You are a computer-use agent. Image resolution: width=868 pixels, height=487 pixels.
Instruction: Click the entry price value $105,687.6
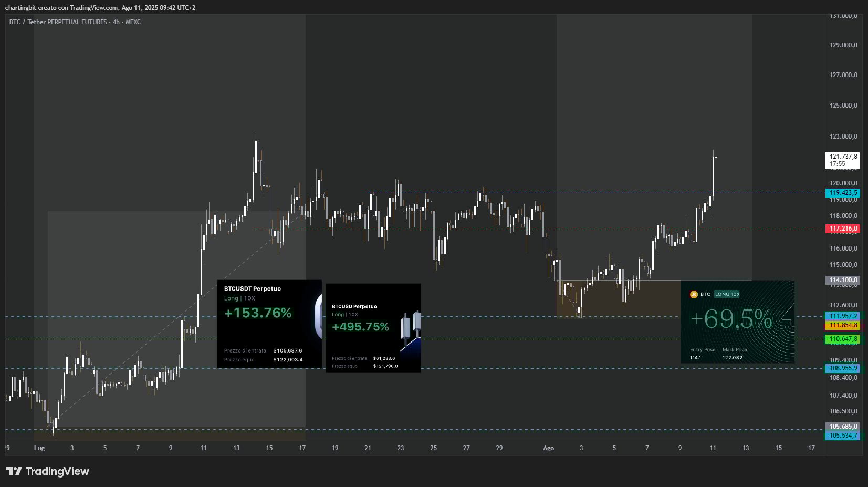(x=288, y=350)
